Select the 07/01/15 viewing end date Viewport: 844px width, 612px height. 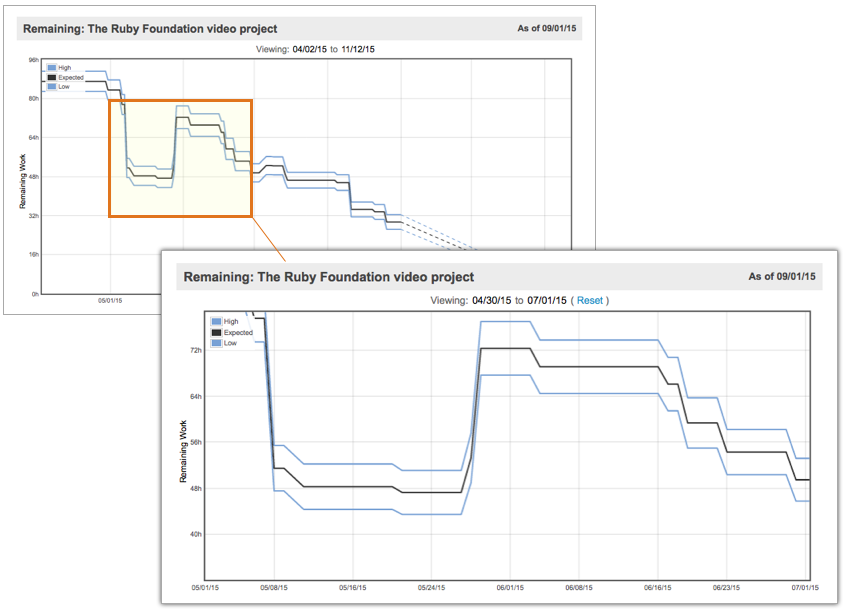point(547,300)
